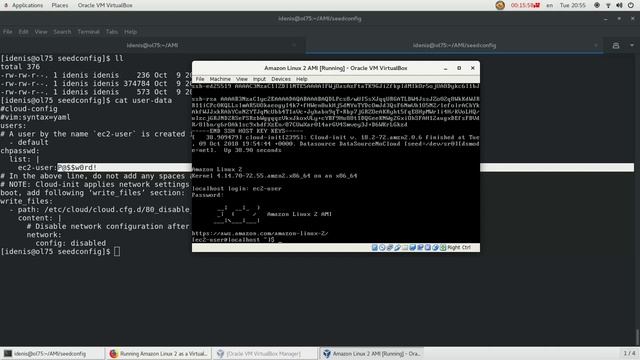Click the 1/4 workspace switcher

[x=629, y=353]
